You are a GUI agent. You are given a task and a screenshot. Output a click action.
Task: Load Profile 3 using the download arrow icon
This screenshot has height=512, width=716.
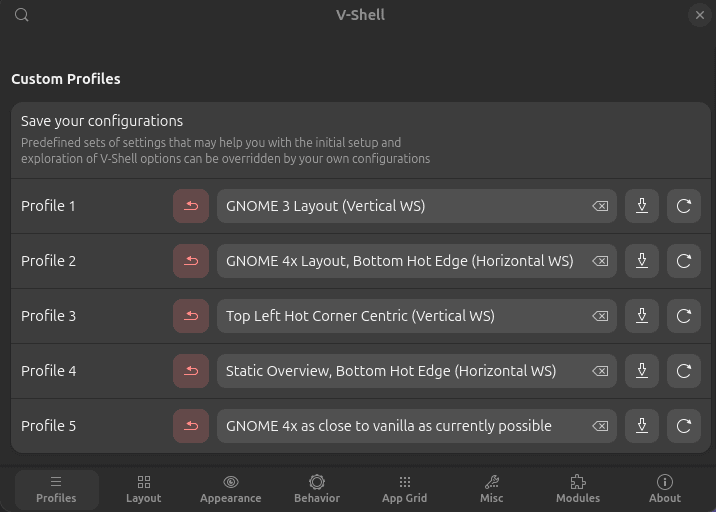[642, 316]
